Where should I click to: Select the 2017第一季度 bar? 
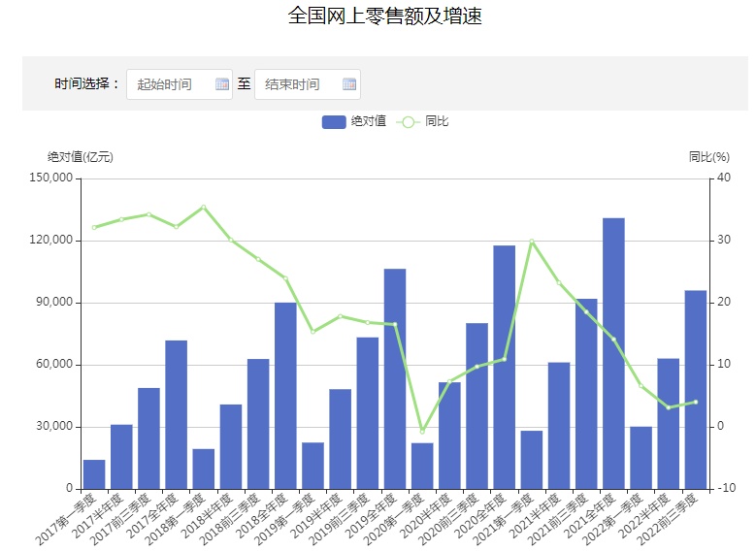94,474
